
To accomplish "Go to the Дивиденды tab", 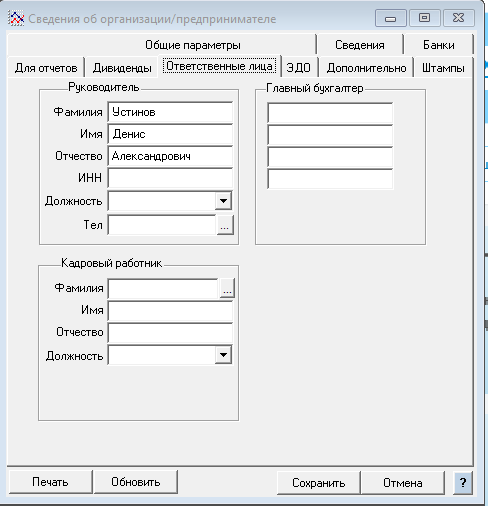I will pos(122,68).
